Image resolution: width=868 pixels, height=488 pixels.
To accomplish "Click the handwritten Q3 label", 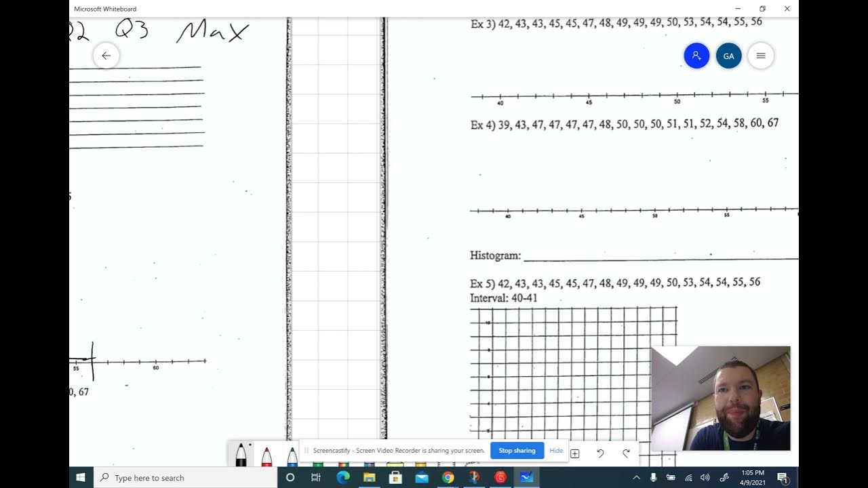I will (132, 29).
